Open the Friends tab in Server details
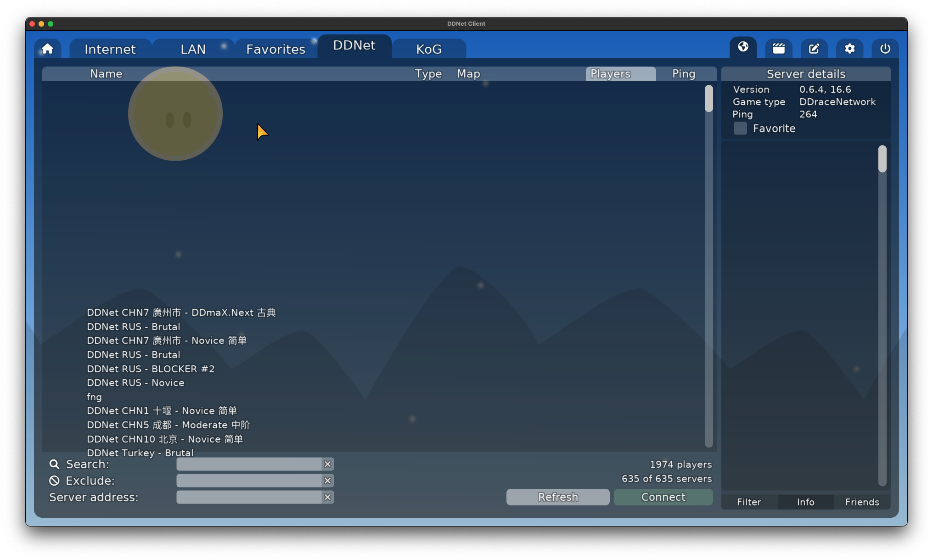The image size is (933, 560). click(862, 502)
